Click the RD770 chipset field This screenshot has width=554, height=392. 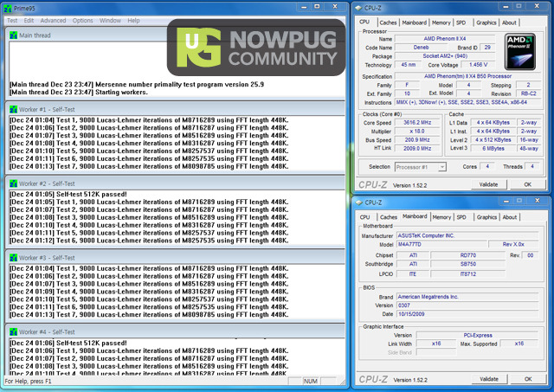467,255
